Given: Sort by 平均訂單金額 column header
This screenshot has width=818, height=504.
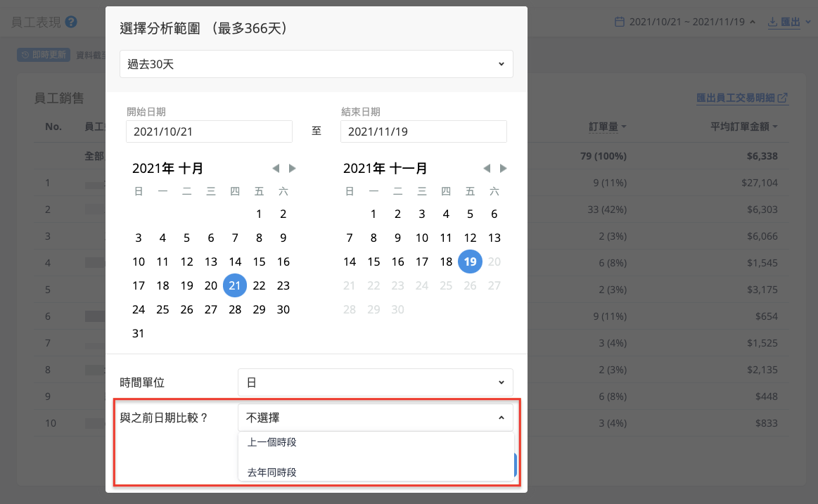Looking at the screenshot, I should click(744, 127).
